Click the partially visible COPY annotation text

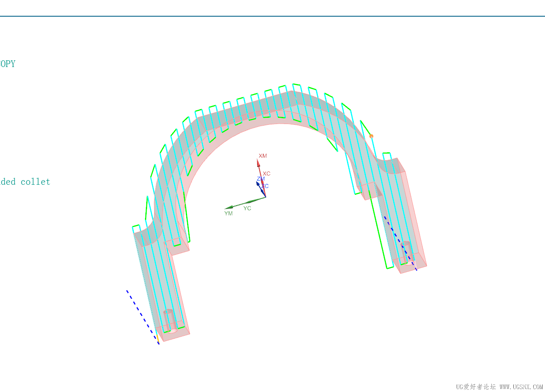[x=7, y=63]
